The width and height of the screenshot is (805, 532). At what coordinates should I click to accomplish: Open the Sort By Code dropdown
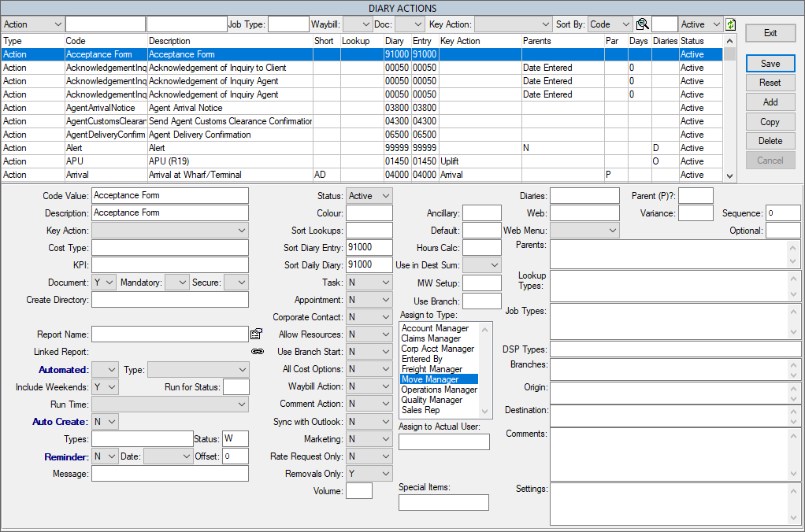(x=610, y=24)
